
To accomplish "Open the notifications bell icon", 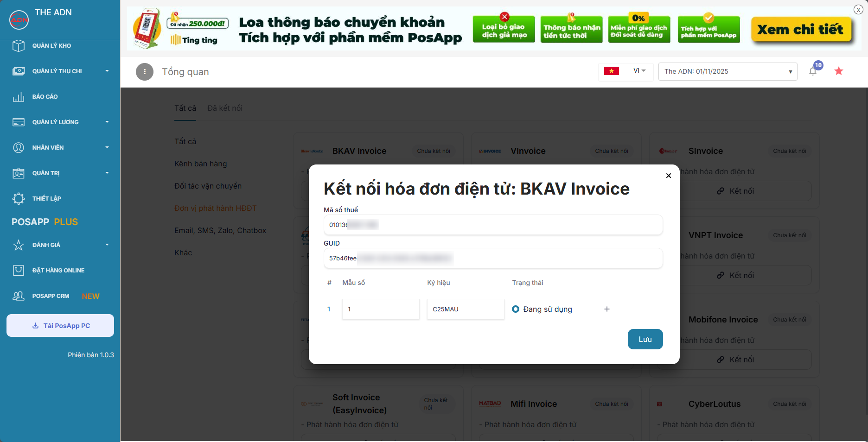I will pyautogui.click(x=813, y=71).
